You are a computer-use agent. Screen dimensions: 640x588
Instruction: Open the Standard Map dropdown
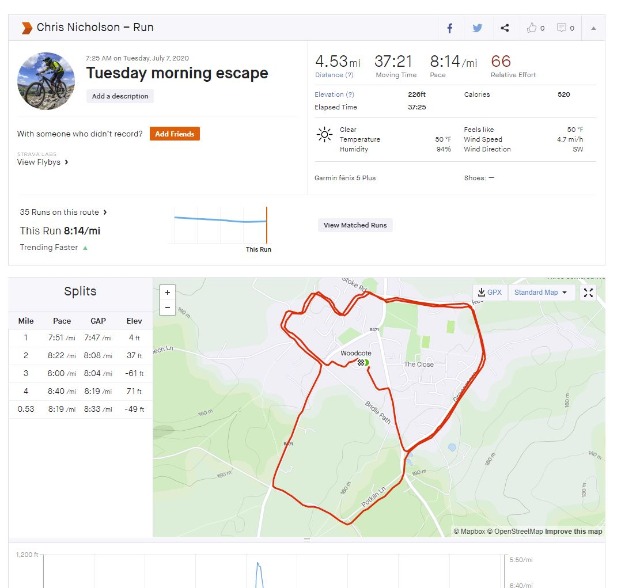(541, 293)
